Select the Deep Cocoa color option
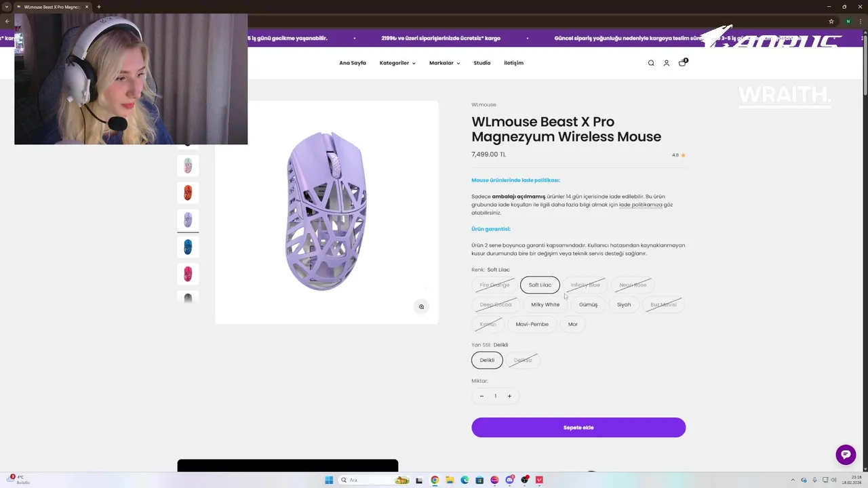Screen dimensions: 868x488 (x=496, y=305)
